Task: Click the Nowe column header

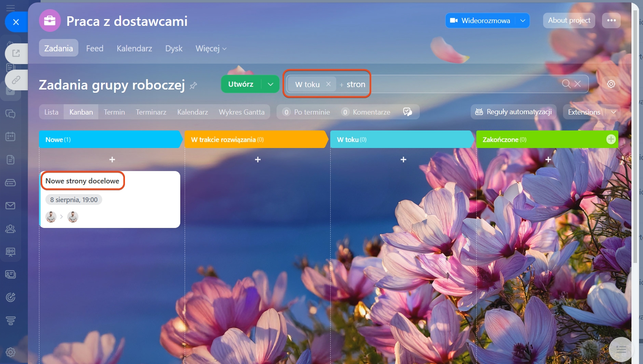Action: click(x=110, y=139)
